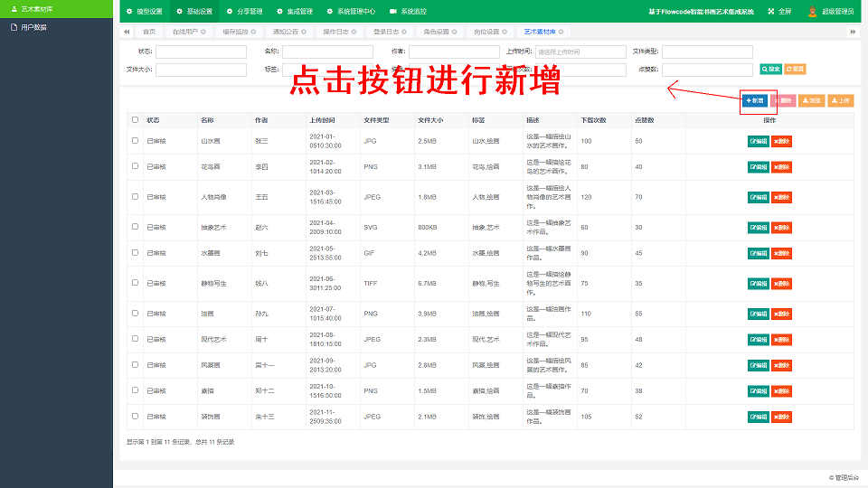Open the 分享管理 top menu
This screenshot has height=488, width=868.
(239, 12)
